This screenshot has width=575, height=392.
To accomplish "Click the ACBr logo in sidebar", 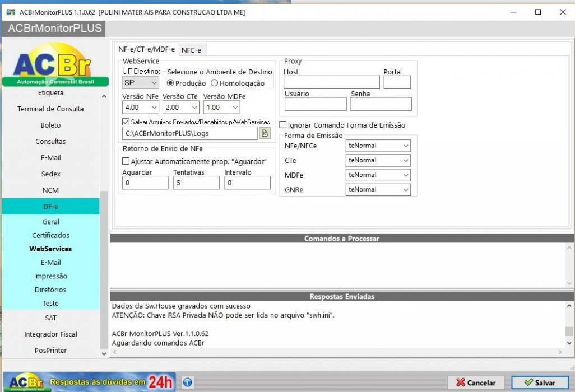I will point(55,65).
